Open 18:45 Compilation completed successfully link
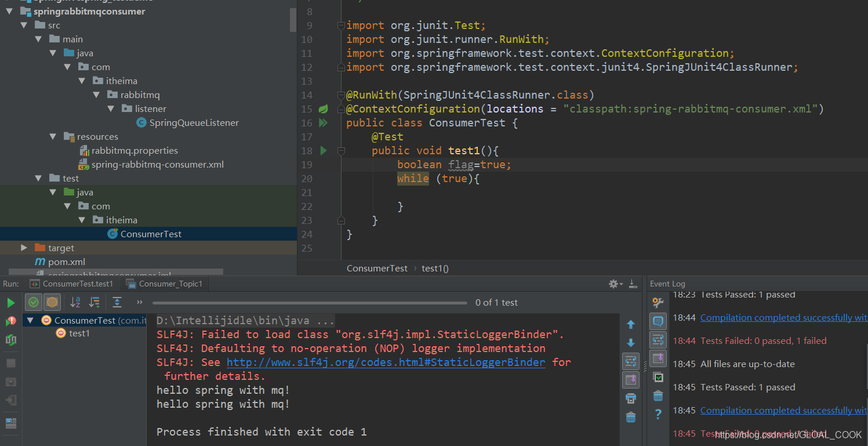The width and height of the screenshot is (868, 446). click(x=783, y=411)
